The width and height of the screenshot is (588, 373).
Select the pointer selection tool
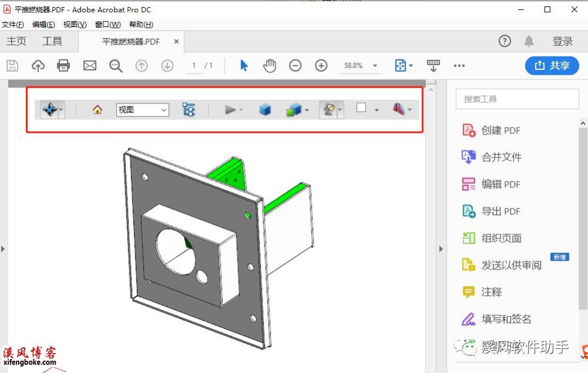243,66
